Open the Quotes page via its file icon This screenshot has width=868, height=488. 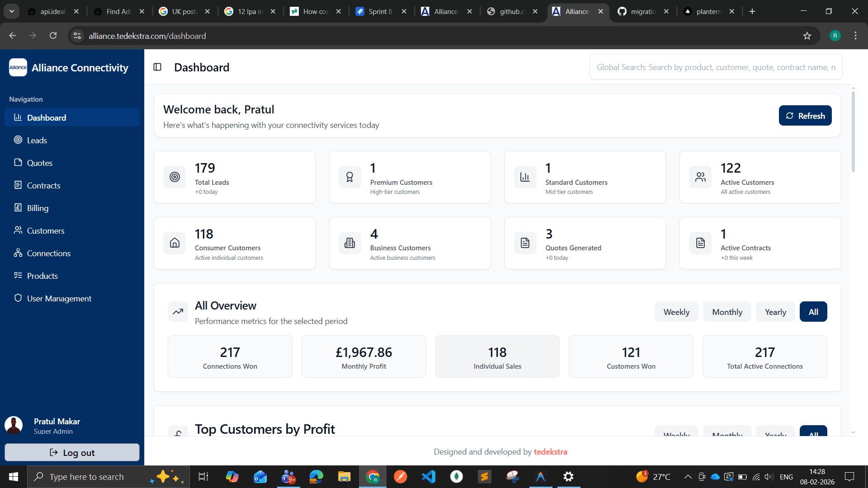coord(18,163)
